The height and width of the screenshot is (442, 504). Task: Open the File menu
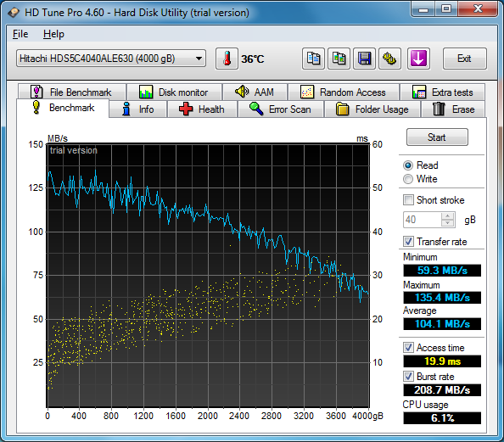(20, 34)
